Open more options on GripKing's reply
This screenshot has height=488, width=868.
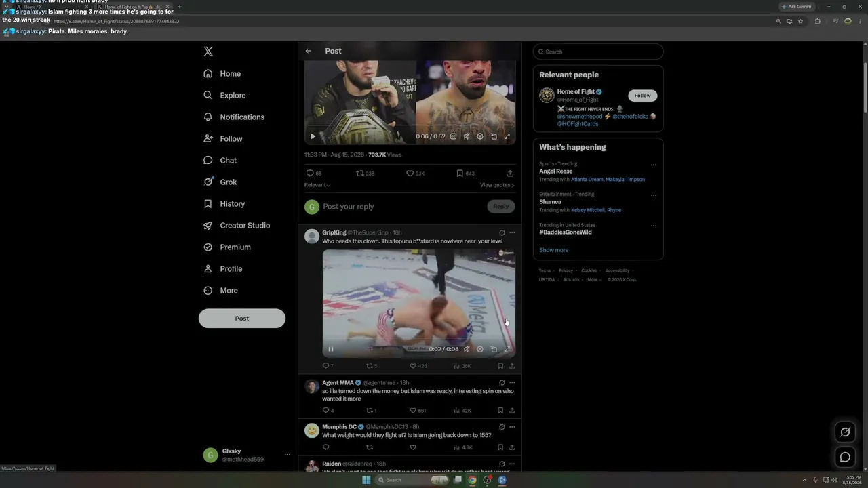click(x=512, y=232)
